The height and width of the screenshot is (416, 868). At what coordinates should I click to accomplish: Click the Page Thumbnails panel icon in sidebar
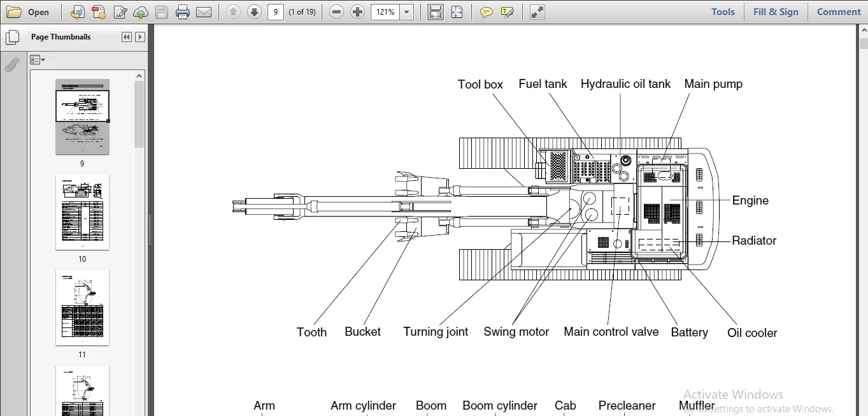pos(12,38)
